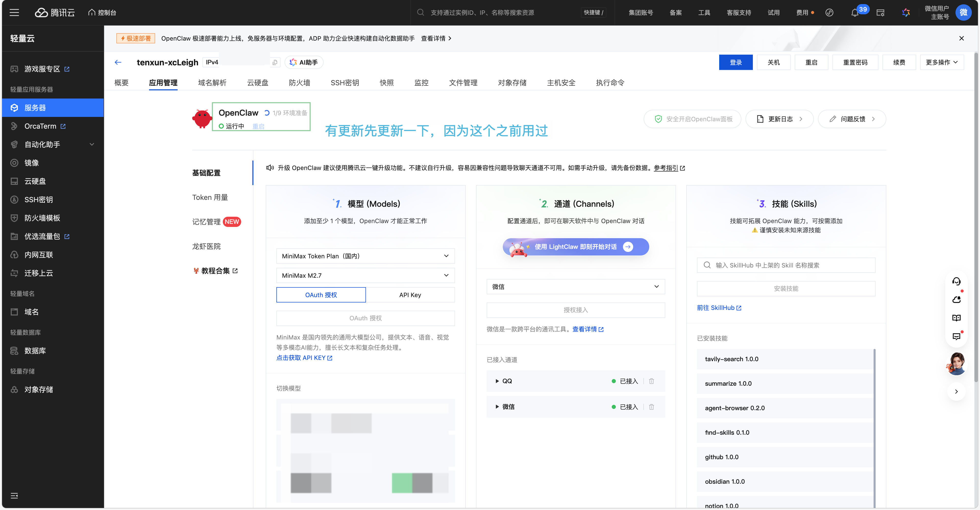Click the cloud assistant floating icon

point(956,299)
